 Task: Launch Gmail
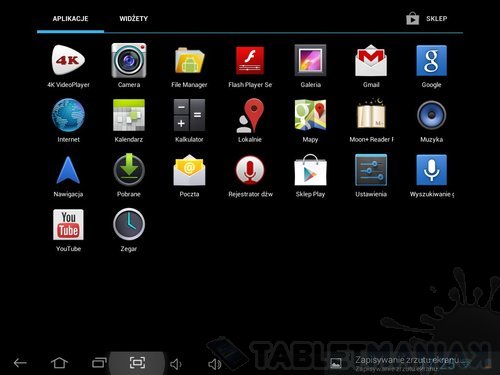(371, 66)
